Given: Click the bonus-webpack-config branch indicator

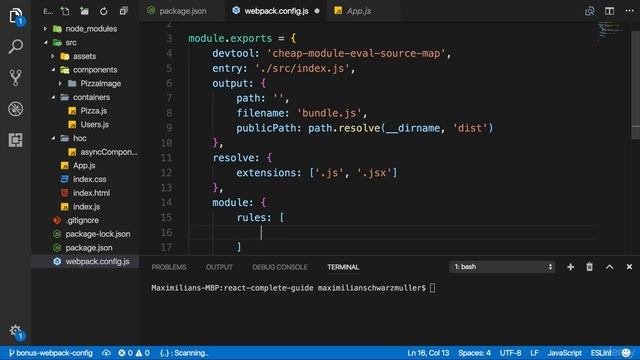Looking at the screenshot, I should 51,353.
